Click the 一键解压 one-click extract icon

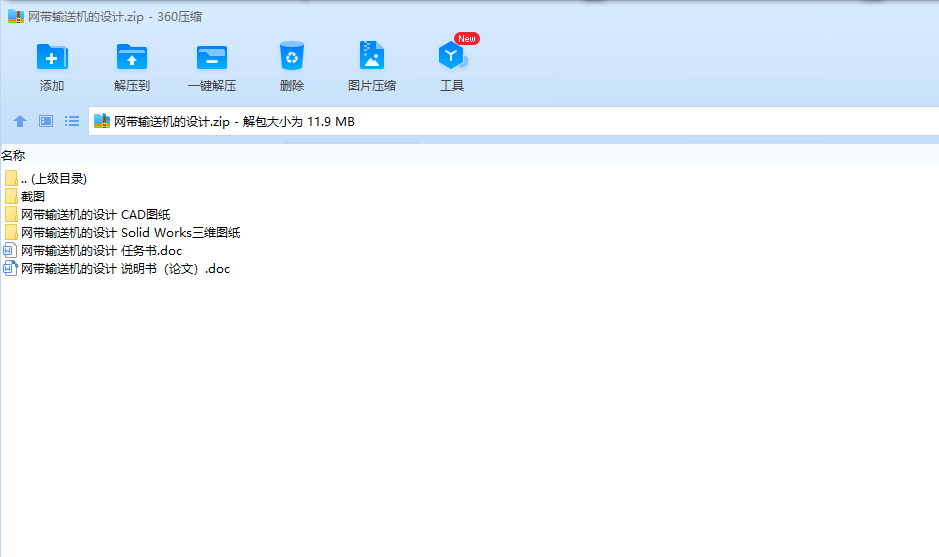pyautogui.click(x=212, y=57)
